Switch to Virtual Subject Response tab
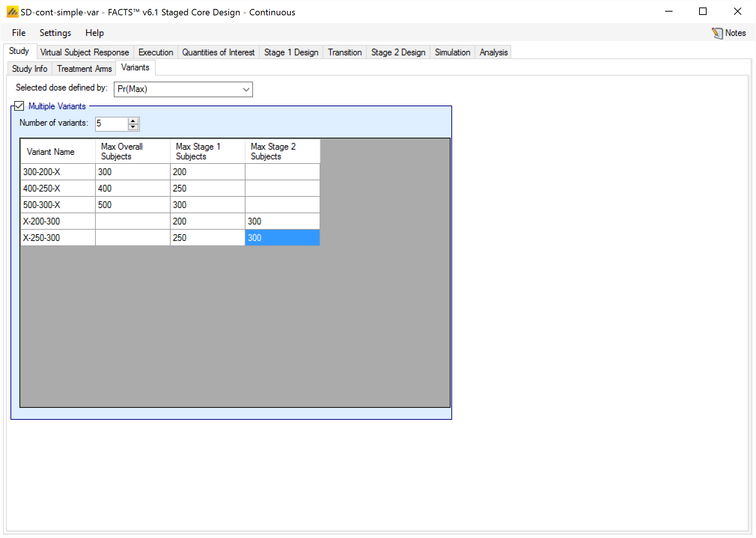This screenshot has width=756, height=538. [x=84, y=52]
